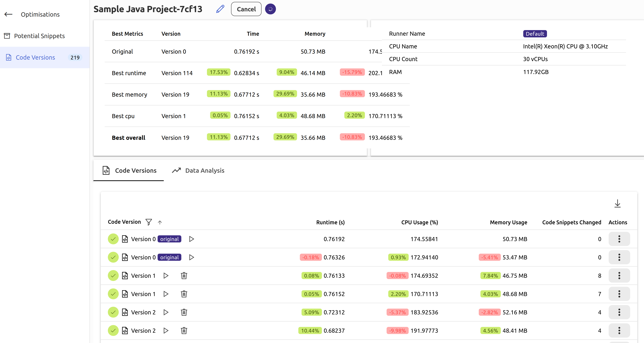Open actions menu for Version 0 (53.47 MB)
The image size is (644, 343).
619,257
